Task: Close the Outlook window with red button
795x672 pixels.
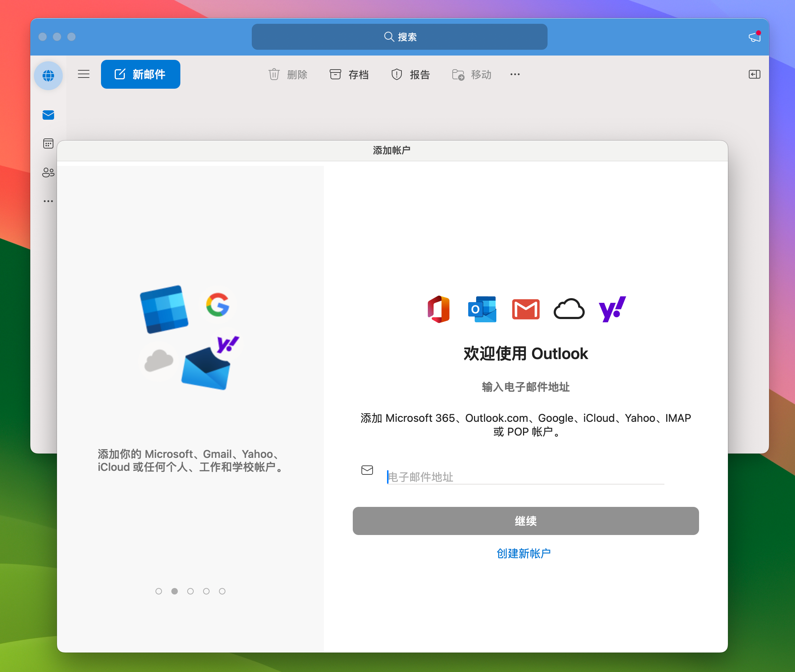Action: tap(43, 36)
